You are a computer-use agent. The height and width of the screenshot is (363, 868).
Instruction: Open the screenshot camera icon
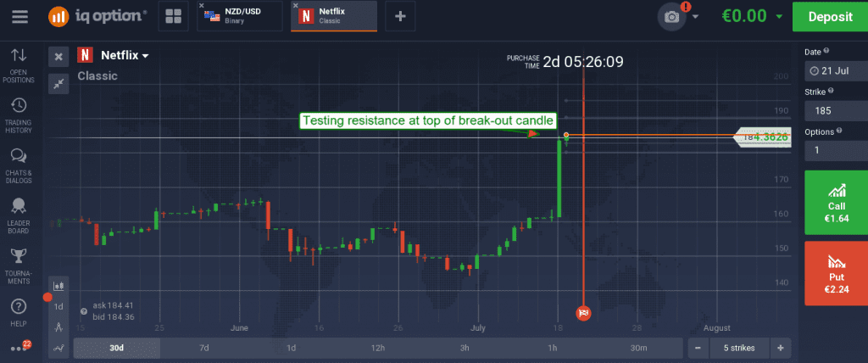[671, 17]
